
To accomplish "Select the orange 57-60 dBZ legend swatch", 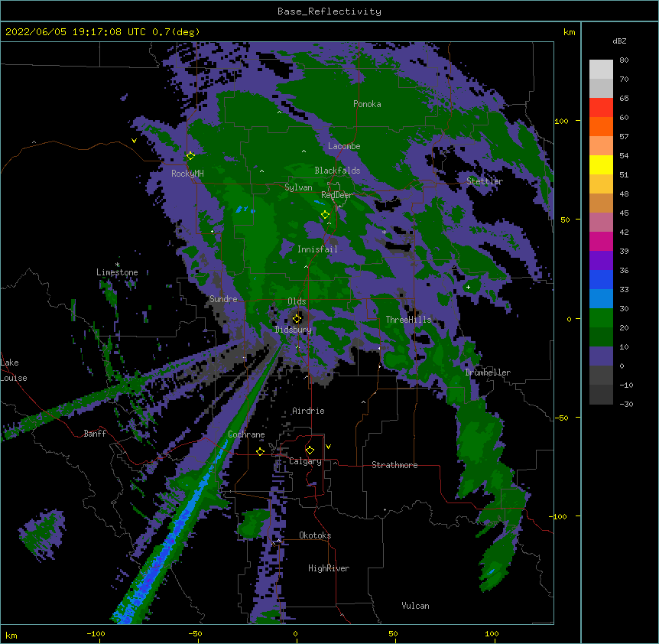I will click(601, 126).
